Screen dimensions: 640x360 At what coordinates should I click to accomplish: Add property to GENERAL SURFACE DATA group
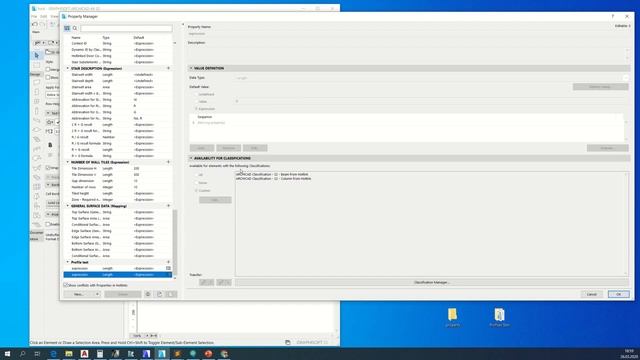click(x=168, y=206)
